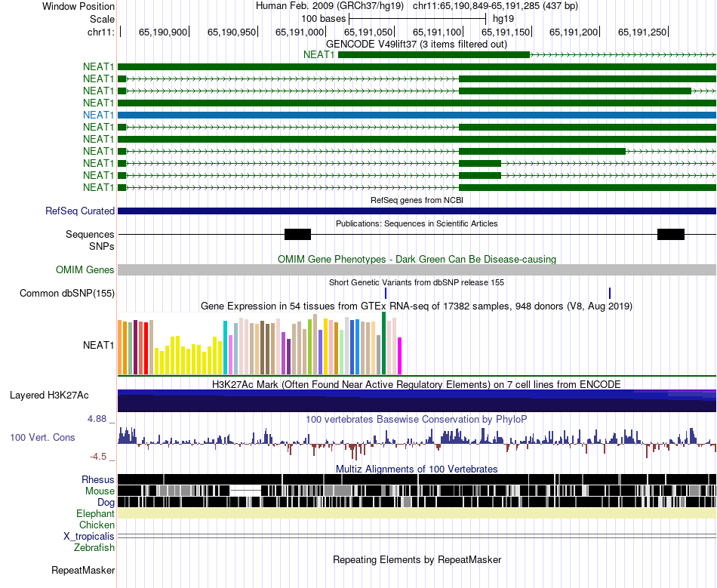Click the Scale label
The height and width of the screenshot is (588, 717).
pos(102,19)
